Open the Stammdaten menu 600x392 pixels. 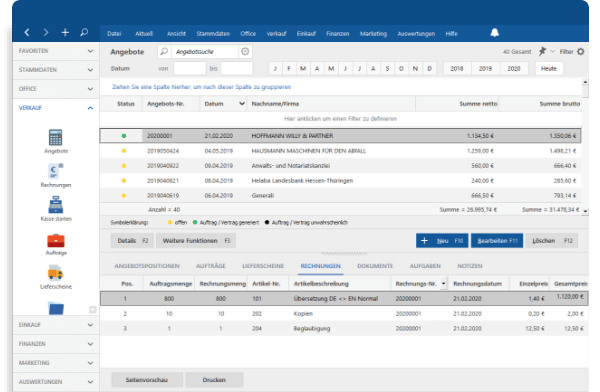pyautogui.click(x=213, y=34)
